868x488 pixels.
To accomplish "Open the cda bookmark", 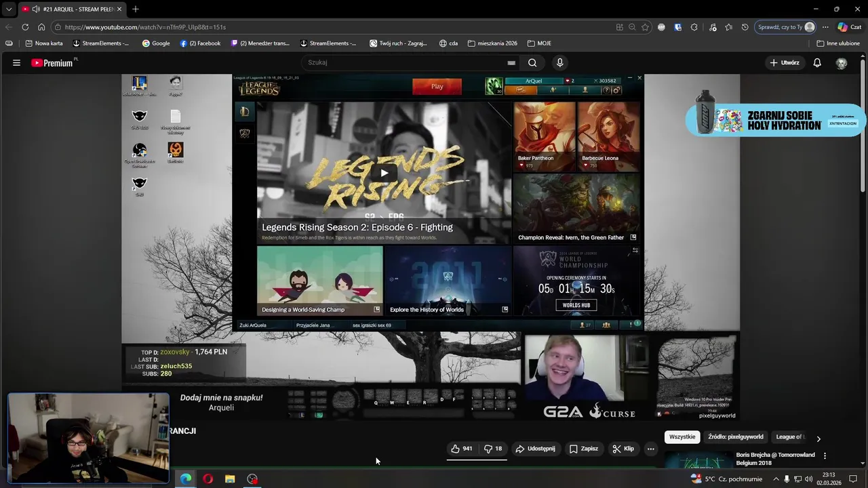I will 448,43.
